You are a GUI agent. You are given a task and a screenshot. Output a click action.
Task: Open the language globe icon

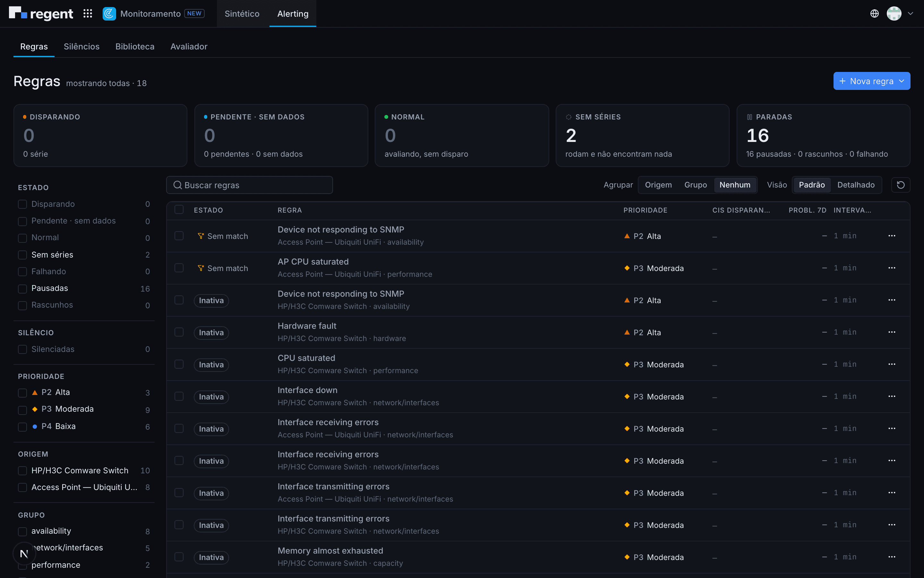874,14
